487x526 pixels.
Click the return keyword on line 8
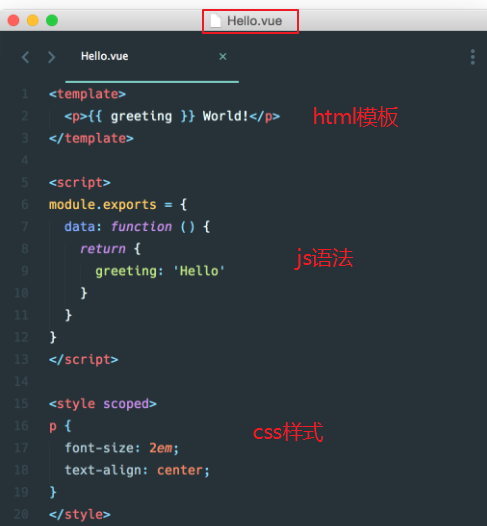click(103, 249)
